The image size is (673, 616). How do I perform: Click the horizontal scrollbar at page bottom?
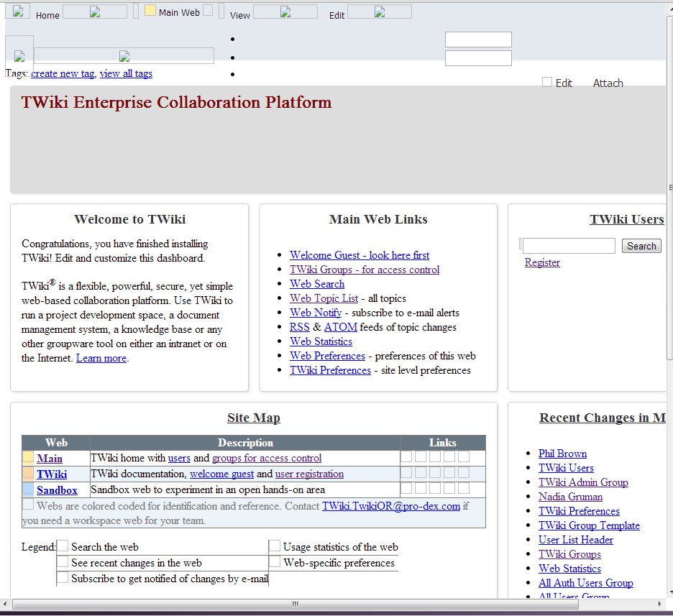click(295, 604)
